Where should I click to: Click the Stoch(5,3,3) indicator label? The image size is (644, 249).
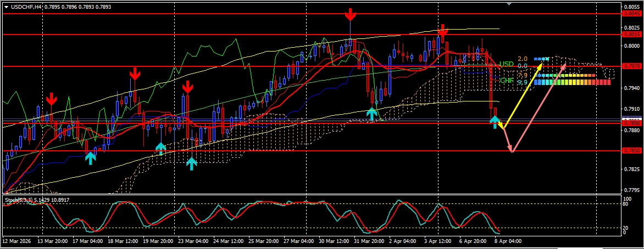point(18,200)
